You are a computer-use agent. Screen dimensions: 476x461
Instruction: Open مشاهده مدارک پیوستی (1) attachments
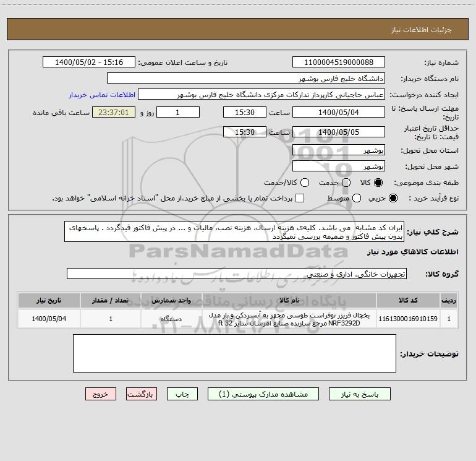263,394
